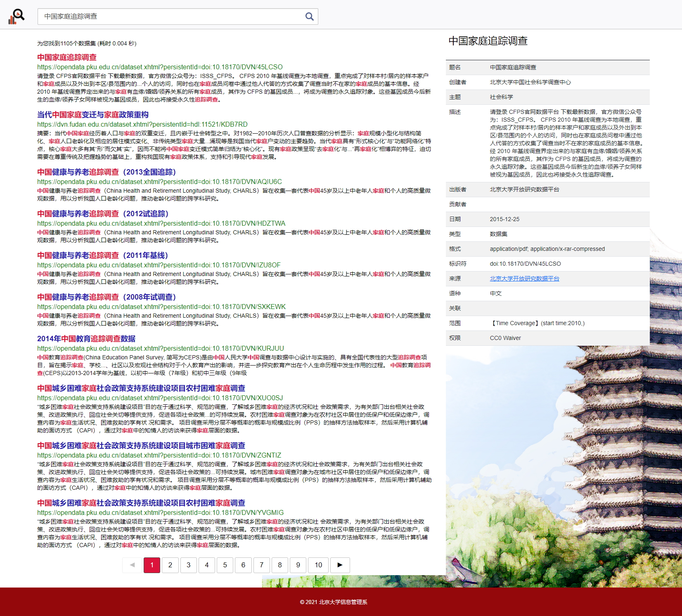Open the 2011年基线 CHARLS result

102,255
